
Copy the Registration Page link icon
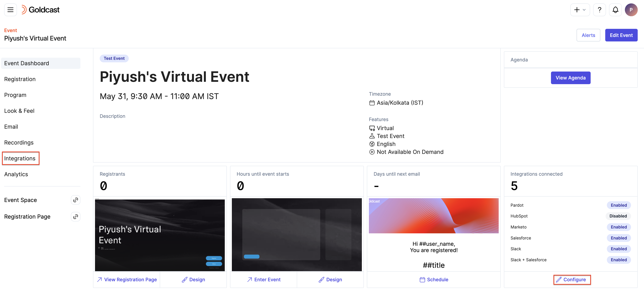pyautogui.click(x=76, y=217)
